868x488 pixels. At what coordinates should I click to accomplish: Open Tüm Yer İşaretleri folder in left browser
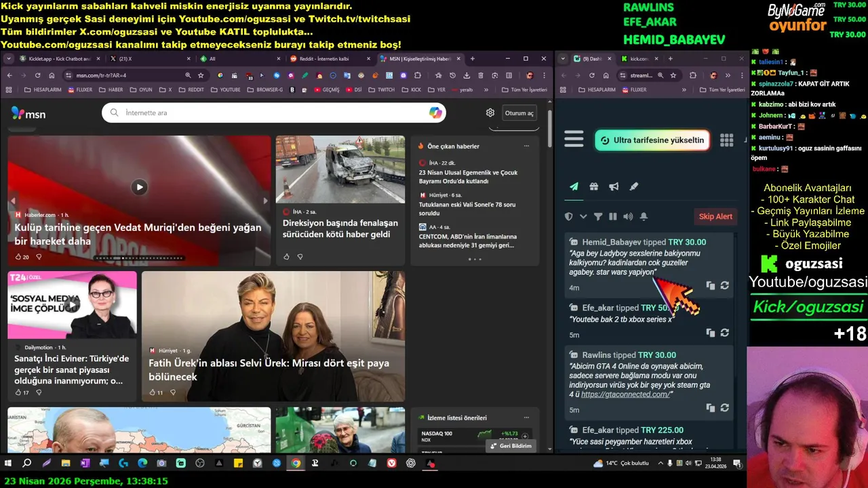[x=524, y=89]
